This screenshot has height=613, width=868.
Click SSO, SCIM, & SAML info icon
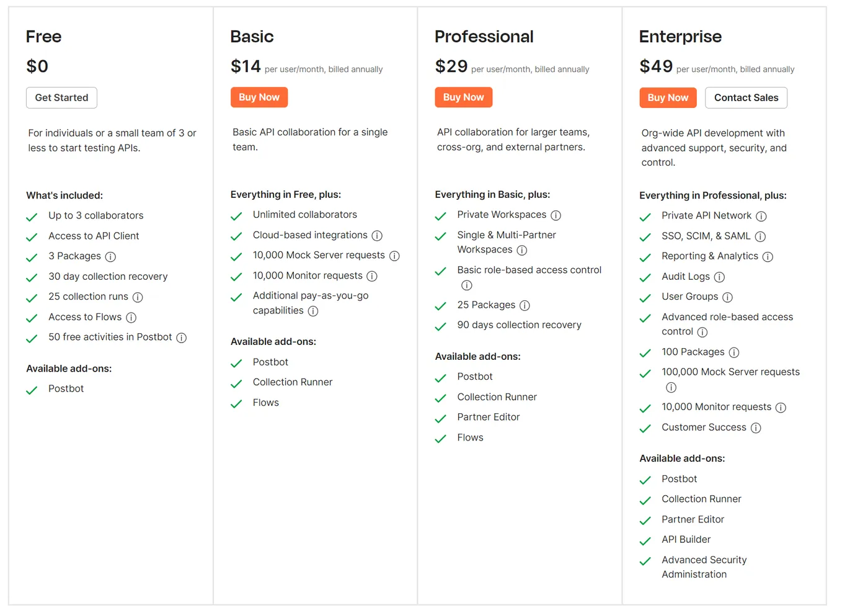tap(760, 236)
